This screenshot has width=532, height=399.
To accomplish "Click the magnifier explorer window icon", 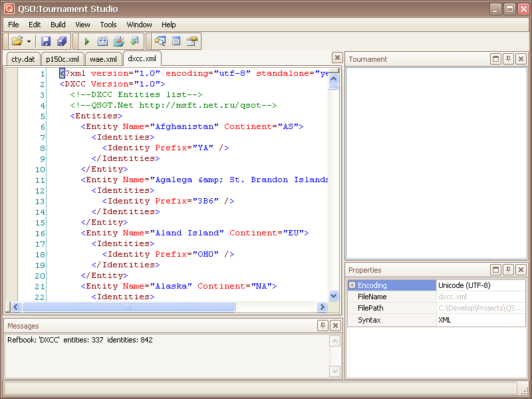I will click(x=160, y=41).
